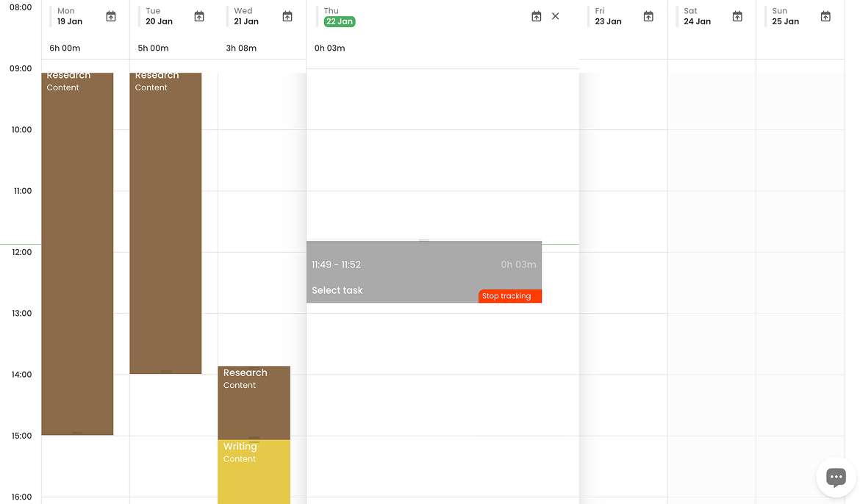Click the calendar export icon for Mon 19 Jan
The image size is (860, 504).
(110, 15)
